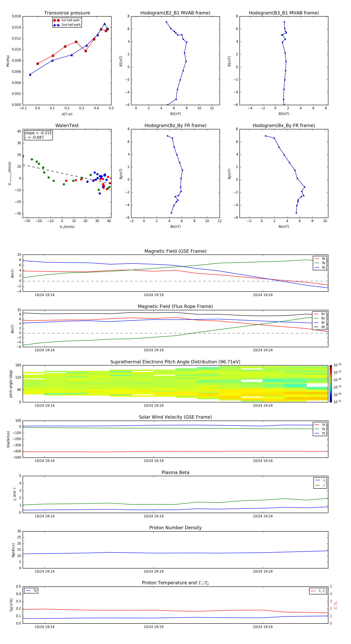Viewport: 351px width, 644px height.
Task: Select |B| in the Flux Rope legend
Action: [x=320, y=327]
